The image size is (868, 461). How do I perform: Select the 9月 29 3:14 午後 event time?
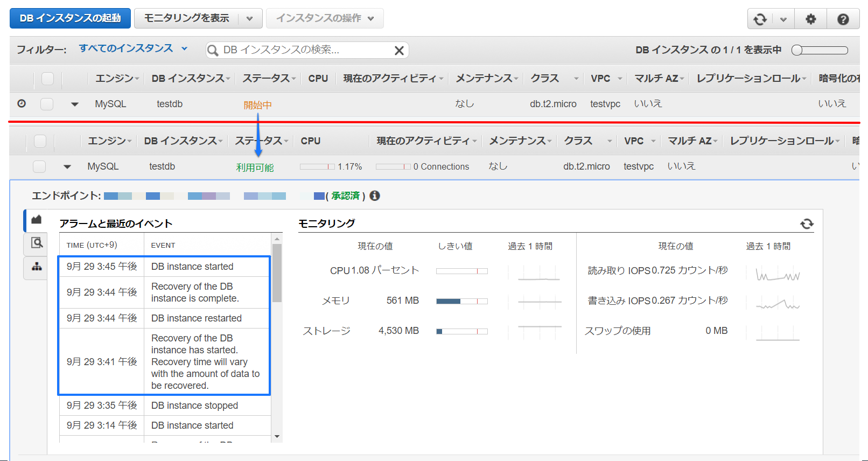[x=102, y=425]
